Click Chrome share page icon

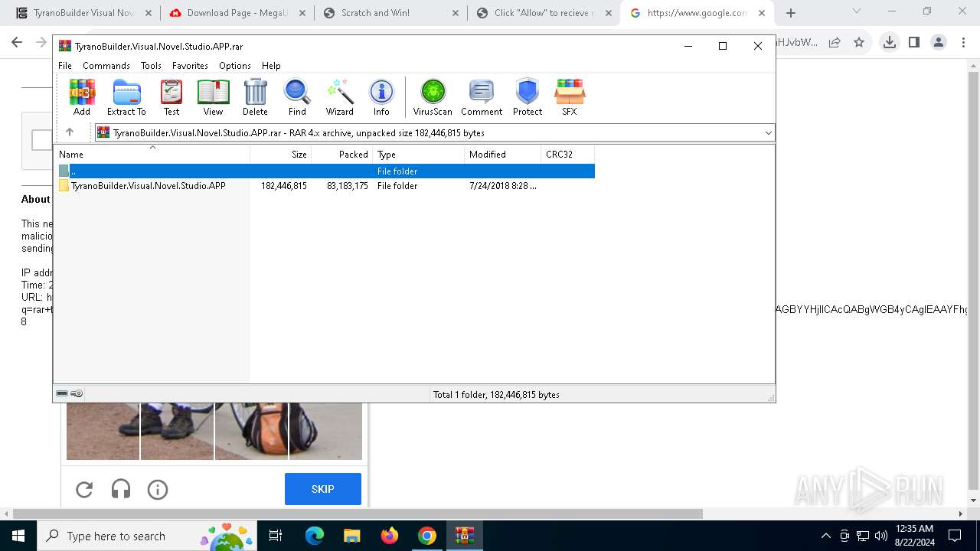(x=835, y=42)
